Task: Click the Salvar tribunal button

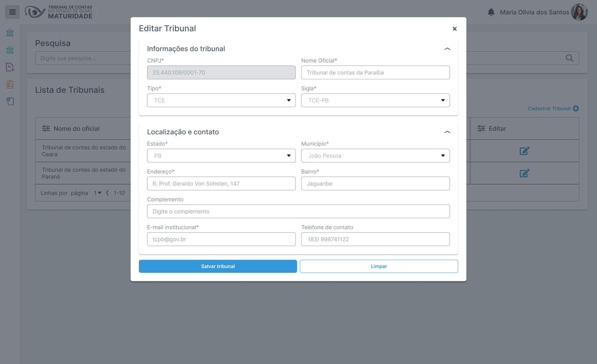Action: 218,266
